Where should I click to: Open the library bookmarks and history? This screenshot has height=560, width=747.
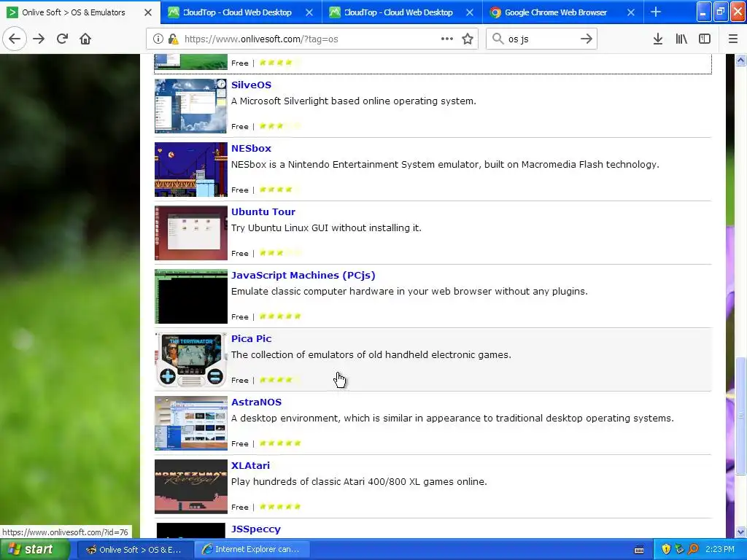pyautogui.click(x=681, y=39)
